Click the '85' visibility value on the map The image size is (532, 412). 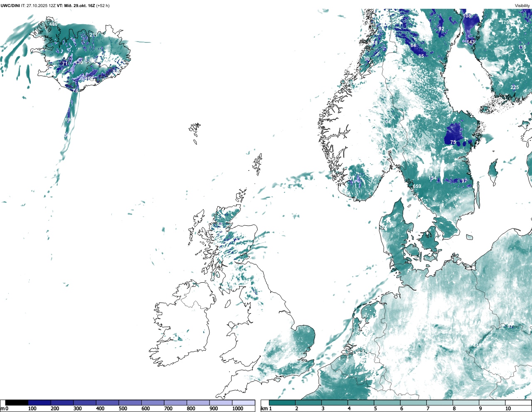point(421,56)
